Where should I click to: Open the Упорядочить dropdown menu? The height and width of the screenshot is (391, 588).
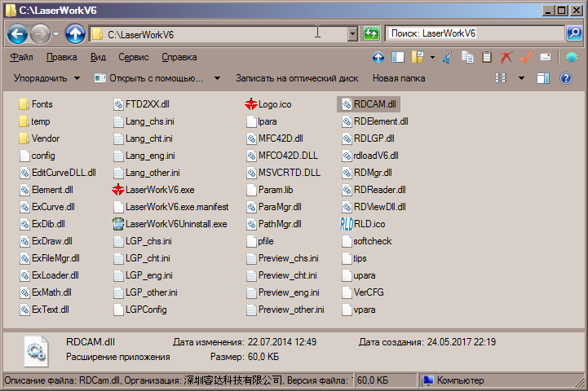click(x=46, y=78)
